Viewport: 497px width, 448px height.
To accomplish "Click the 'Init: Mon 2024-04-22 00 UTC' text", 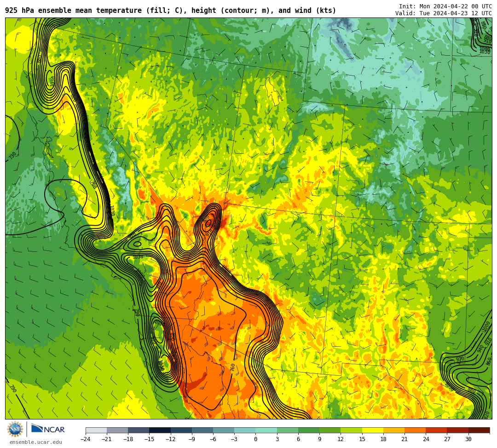I will (x=445, y=6).
